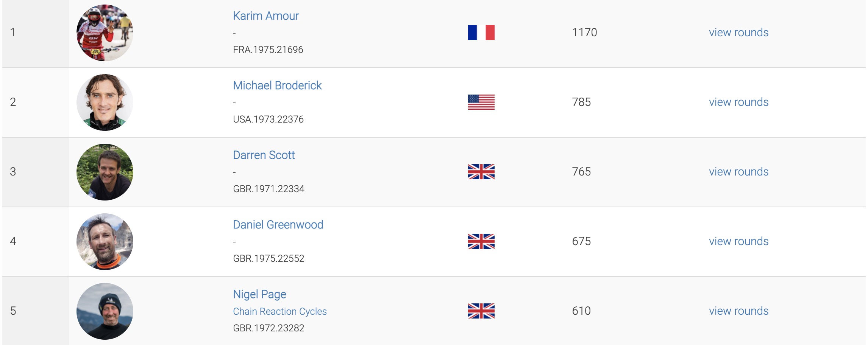Click Darren Scott's profile picture
Viewport: 868px width, 345px height.
[x=105, y=172]
